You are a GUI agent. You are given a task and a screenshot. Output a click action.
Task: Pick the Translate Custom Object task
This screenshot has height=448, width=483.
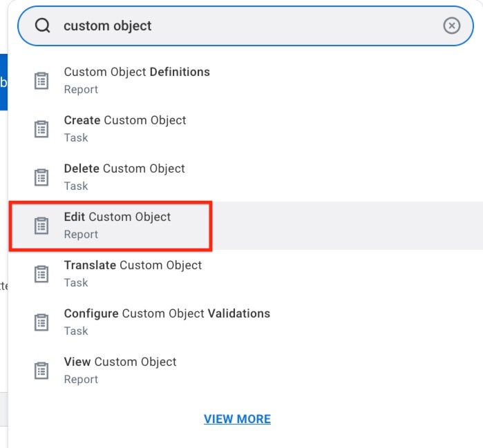click(x=133, y=265)
